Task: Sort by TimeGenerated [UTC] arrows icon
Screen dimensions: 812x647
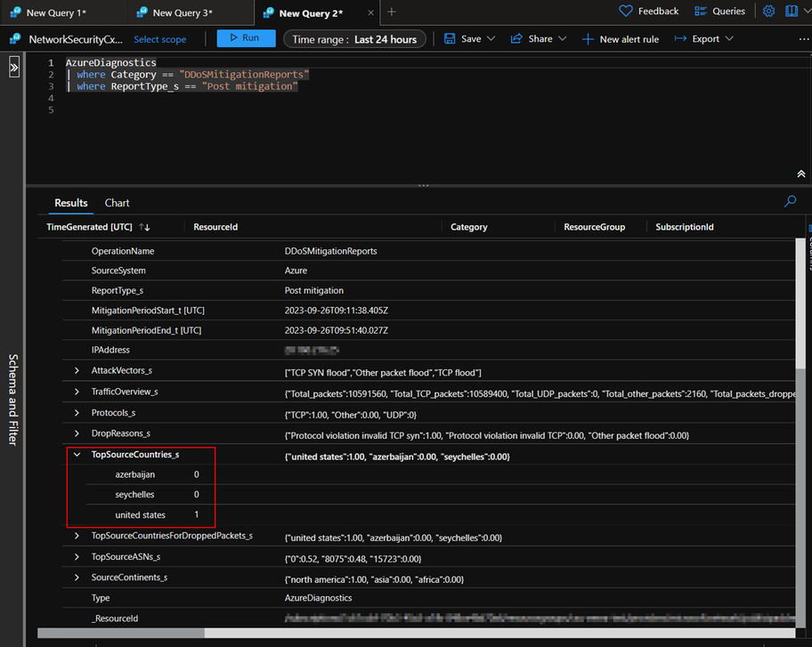Action: click(144, 227)
